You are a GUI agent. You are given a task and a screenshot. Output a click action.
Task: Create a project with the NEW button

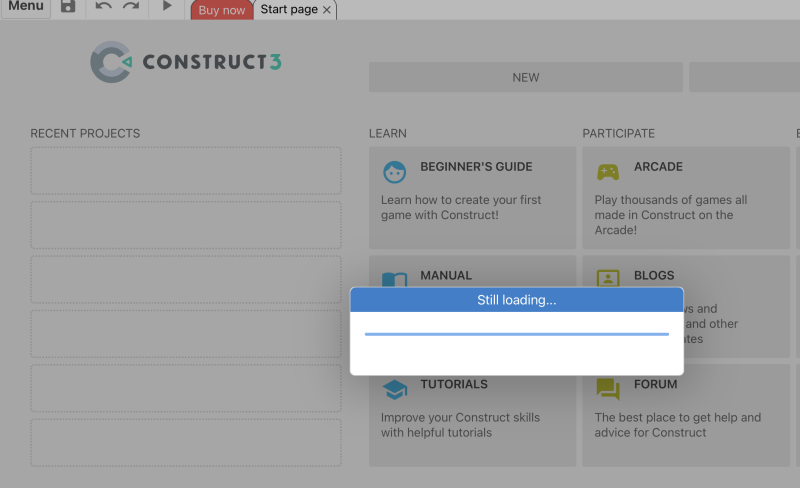tap(526, 78)
